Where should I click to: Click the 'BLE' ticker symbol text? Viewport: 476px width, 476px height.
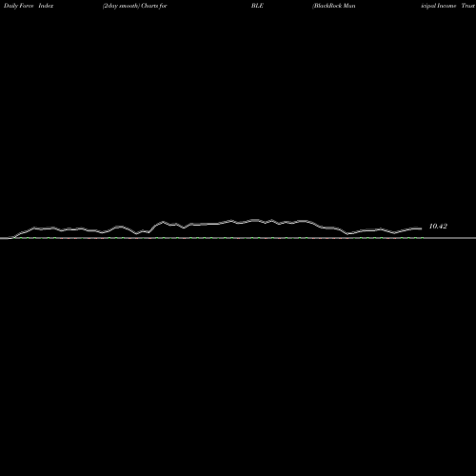point(257,6)
